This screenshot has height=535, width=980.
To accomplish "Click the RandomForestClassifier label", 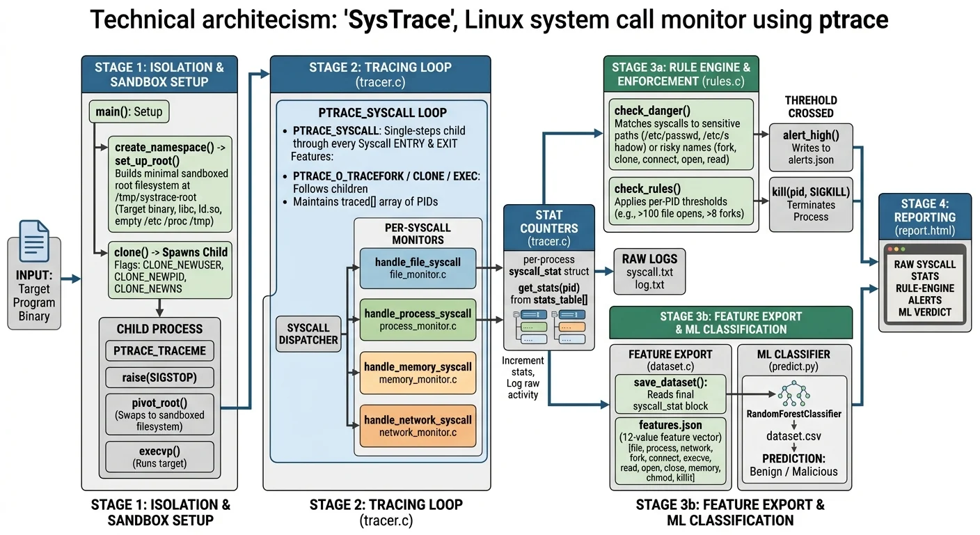I will pyautogui.click(x=793, y=414).
